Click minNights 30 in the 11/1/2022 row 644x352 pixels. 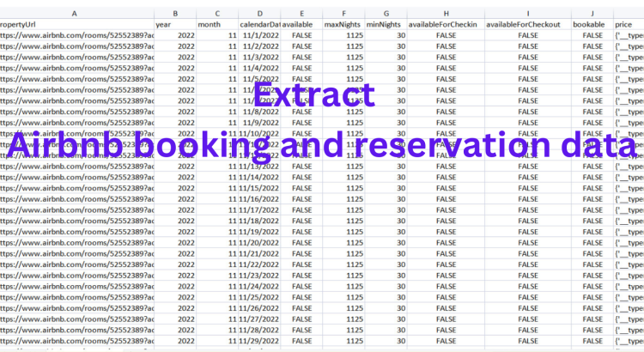(x=386, y=35)
